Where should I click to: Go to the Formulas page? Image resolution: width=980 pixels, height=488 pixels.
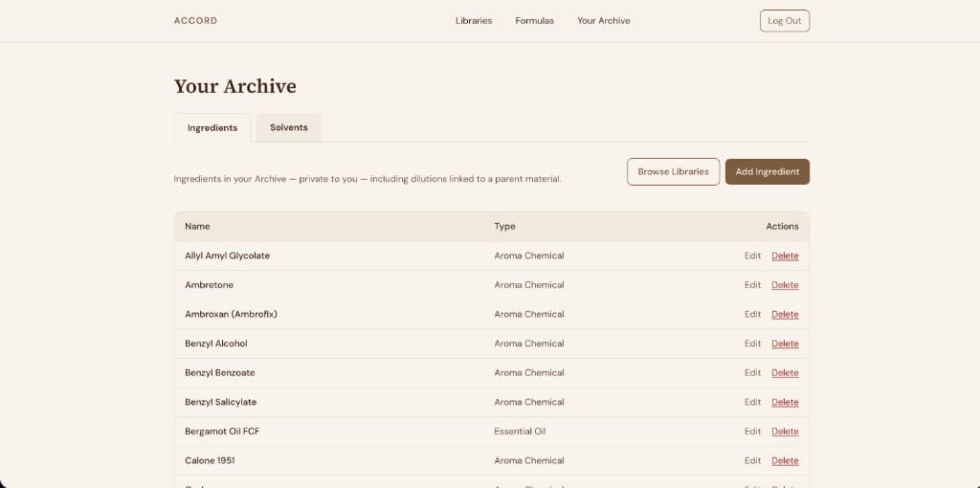pos(534,21)
